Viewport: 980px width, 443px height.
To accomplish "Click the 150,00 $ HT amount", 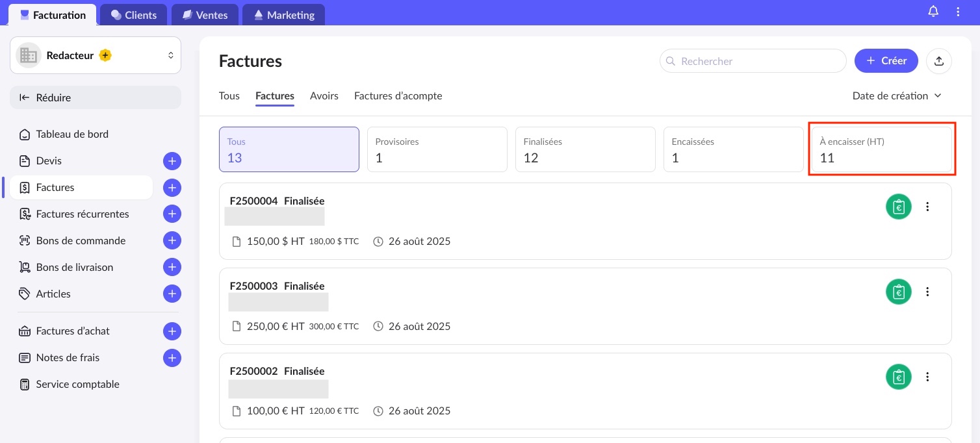I will click(x=276, y=242).
